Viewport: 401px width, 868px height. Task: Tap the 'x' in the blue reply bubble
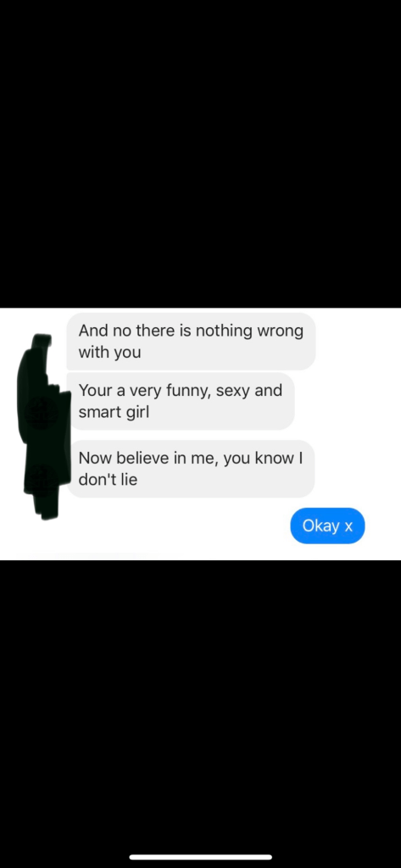pyautogui.click(x=348, y=526)
